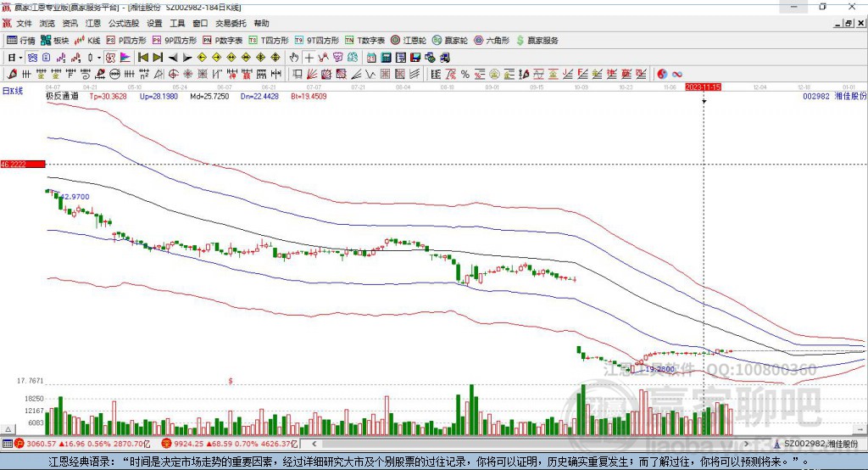Click the Dn=22.4428 value

coord(259,96)
